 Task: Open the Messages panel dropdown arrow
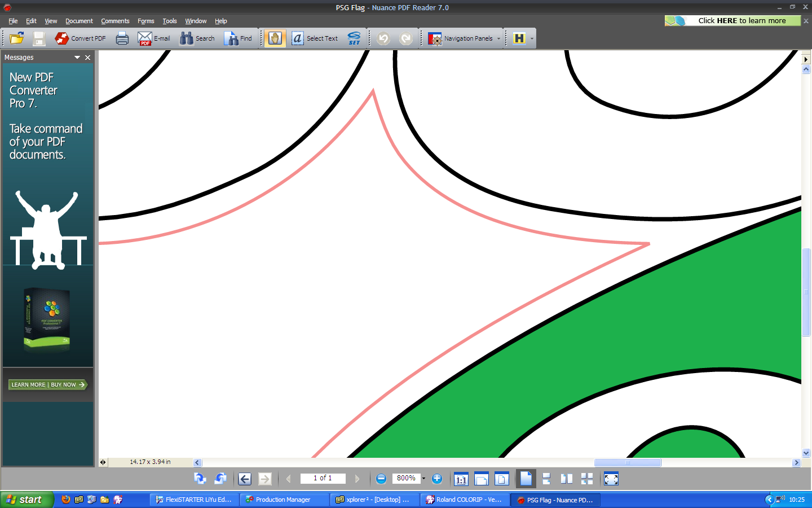coord(77,58)
